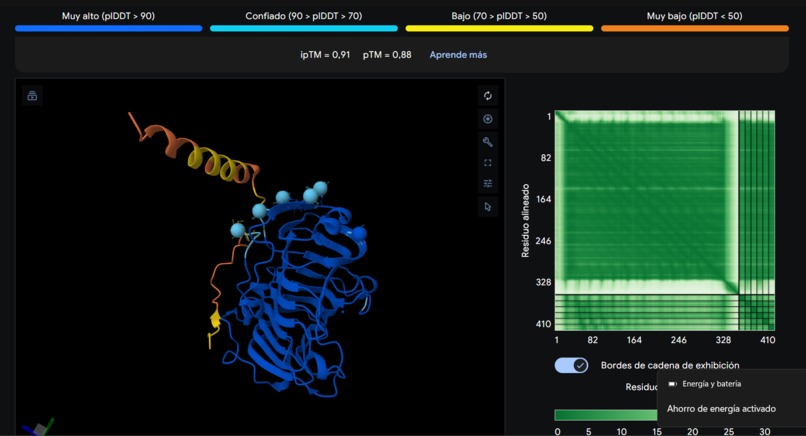Click the 'Muy bajo (plDDT < 50)' label
Image resolution: width=806 pixels, height=436 pixels.
click(694, 16)
